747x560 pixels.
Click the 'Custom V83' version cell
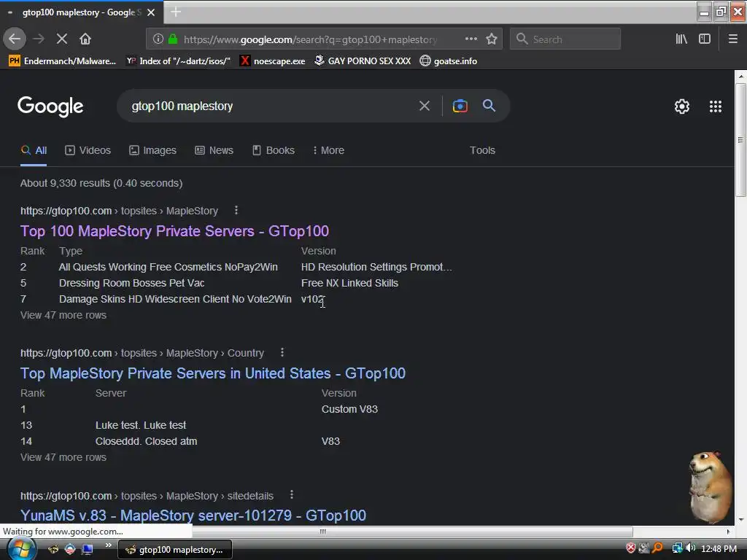349,409
